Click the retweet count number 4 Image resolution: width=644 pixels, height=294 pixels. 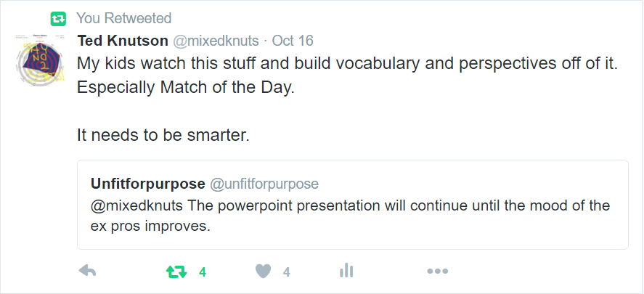pyautogui.click(x=203, y=271)
